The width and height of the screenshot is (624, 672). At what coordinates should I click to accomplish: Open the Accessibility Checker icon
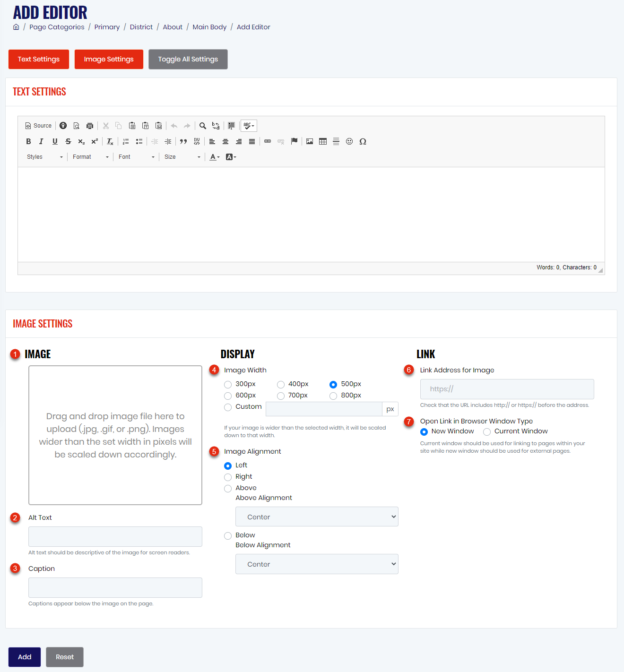(63, 126)
